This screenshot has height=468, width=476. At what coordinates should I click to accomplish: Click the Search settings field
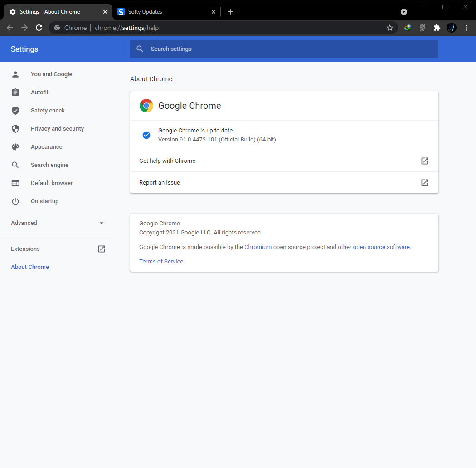point(284,49)
